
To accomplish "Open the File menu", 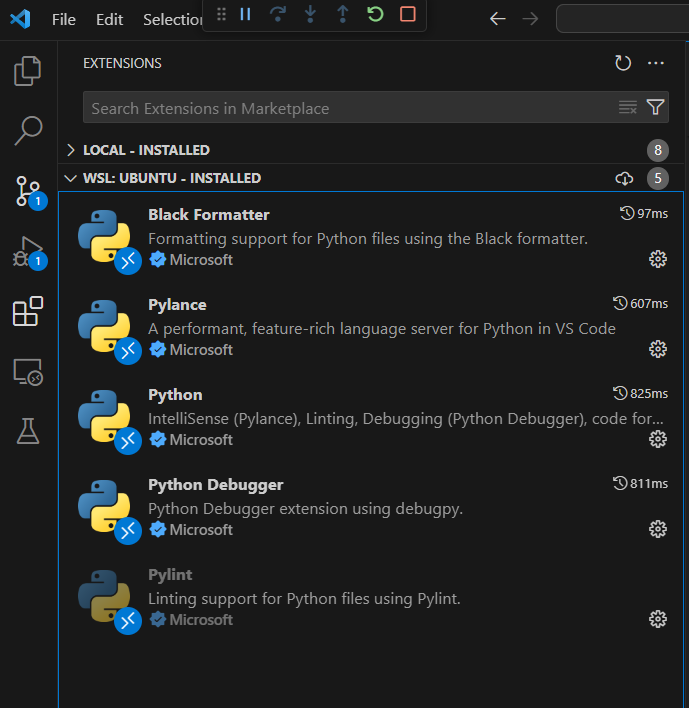I will click(x=64, y=19).
